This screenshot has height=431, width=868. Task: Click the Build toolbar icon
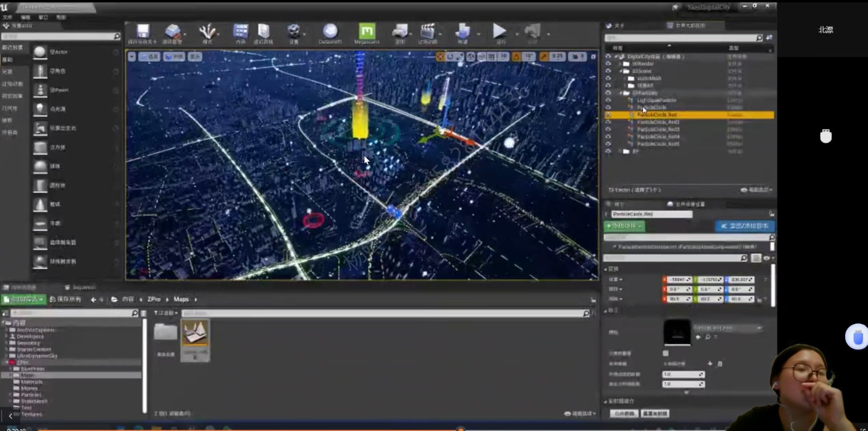463,31
